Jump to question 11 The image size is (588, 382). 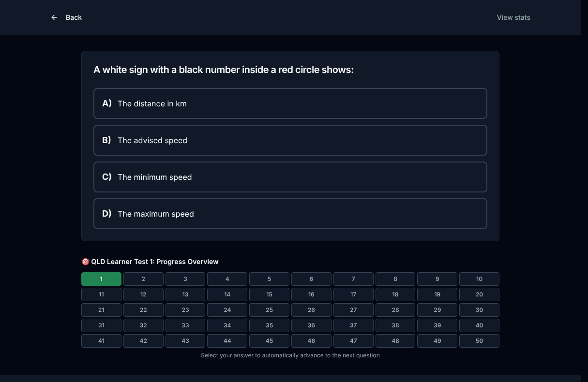101,294
